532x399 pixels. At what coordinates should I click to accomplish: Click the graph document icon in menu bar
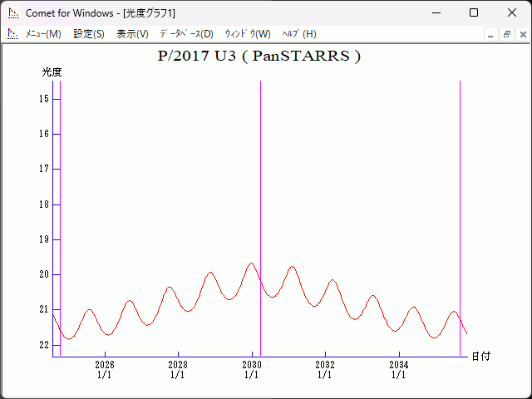[12, 34]
